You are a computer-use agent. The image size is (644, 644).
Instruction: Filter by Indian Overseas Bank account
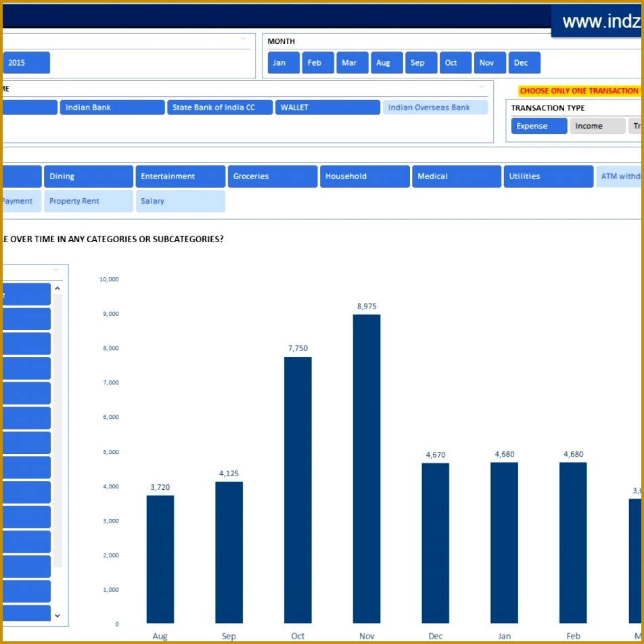coord(436,108)
